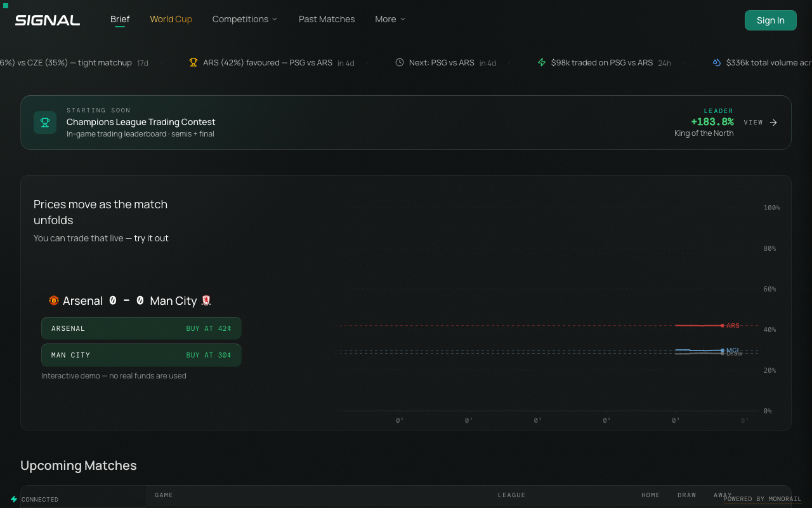Click ticker item 'ARS (42%) favoured — PSG vs ARS'
The width and height of the screenshot is (812, 508).
[268, 62]
